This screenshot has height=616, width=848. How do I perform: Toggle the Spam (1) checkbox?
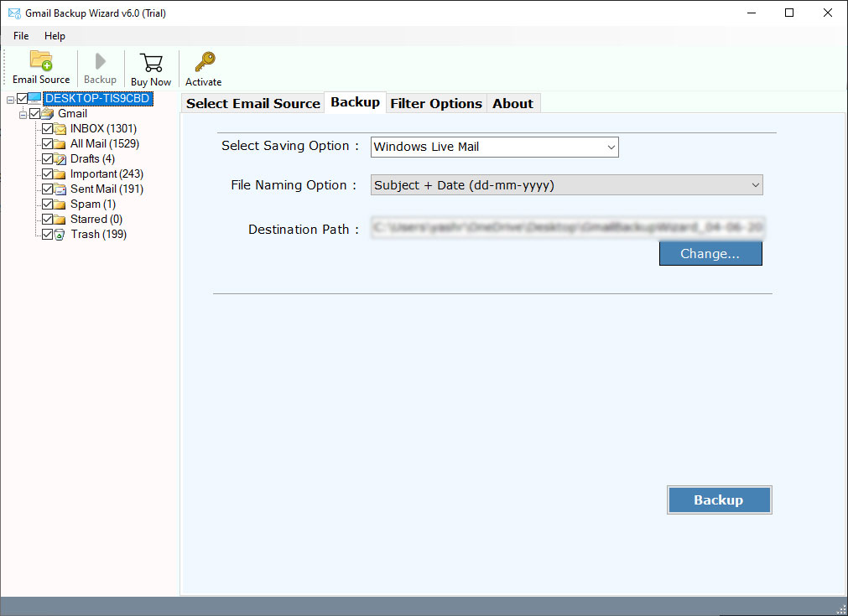pyautogui.click(x=48, y=204)
